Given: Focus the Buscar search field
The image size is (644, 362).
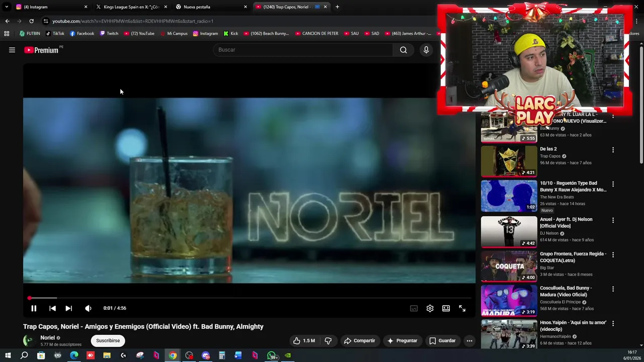Looking at the screenshot, I should click(x=303, y=50).
